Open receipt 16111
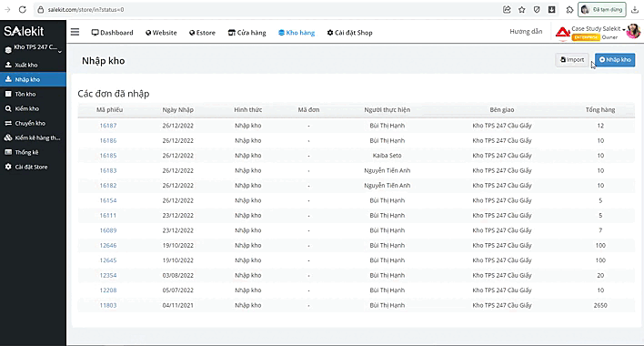644x346 pixels. (x=108, y=215)
